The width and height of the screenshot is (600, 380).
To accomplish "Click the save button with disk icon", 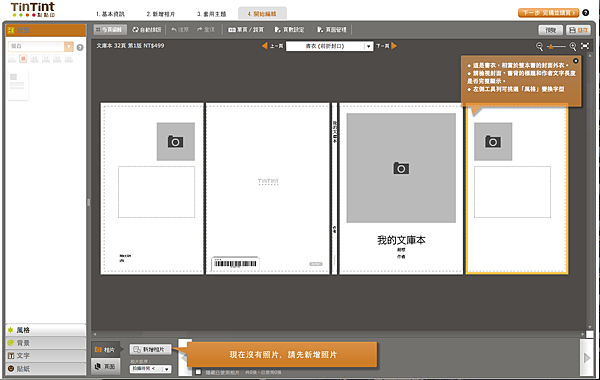I will coord(578,30).
